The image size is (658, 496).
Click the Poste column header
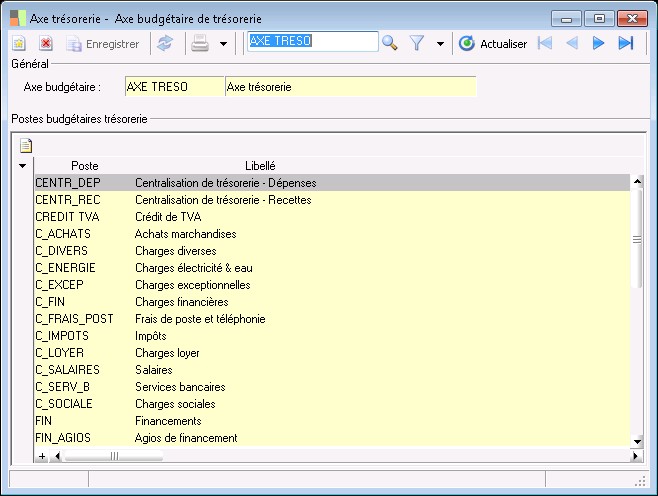tap(84, 165)
